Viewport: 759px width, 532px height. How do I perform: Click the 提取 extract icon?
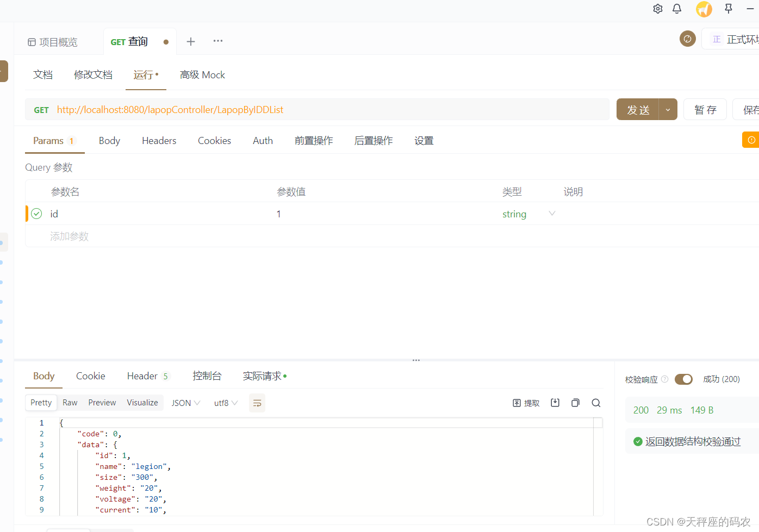[526, 403]
